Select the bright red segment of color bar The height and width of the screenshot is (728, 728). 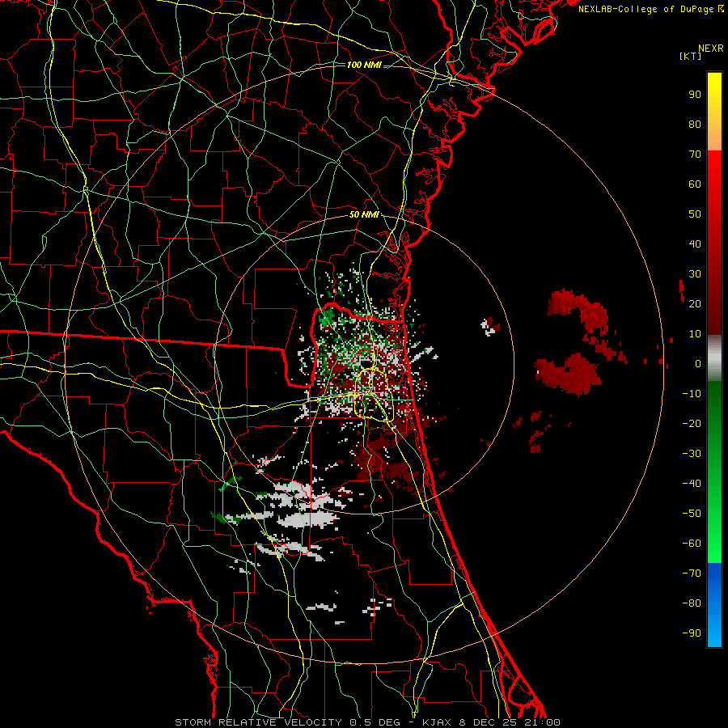(x=714, y=241)
